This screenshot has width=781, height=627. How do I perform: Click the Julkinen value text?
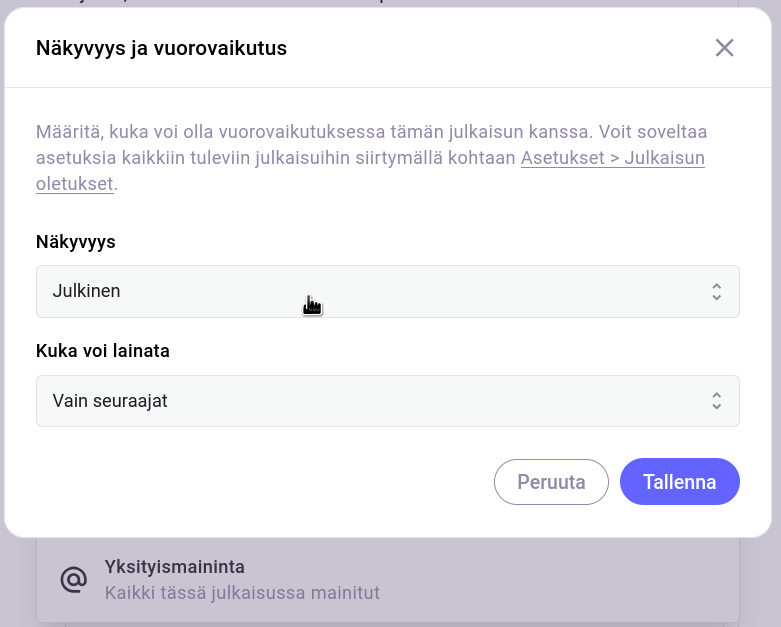click(86, 292)
